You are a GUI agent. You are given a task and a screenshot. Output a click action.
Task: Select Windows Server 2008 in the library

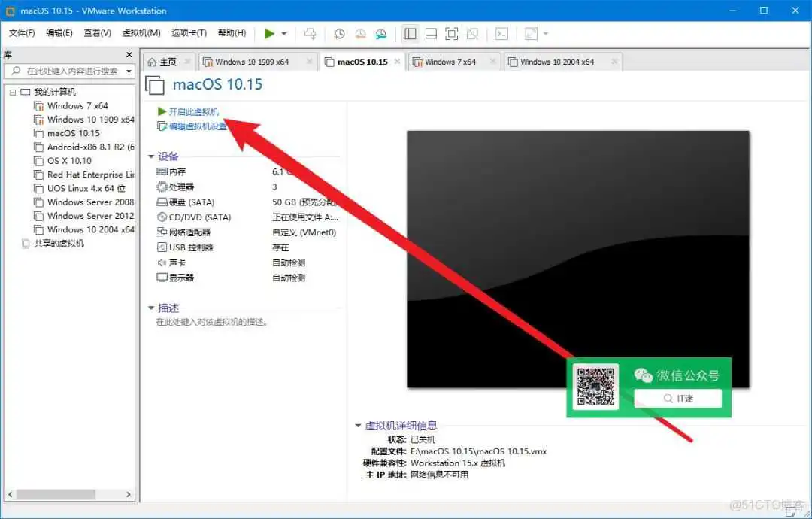coord(89,202)
